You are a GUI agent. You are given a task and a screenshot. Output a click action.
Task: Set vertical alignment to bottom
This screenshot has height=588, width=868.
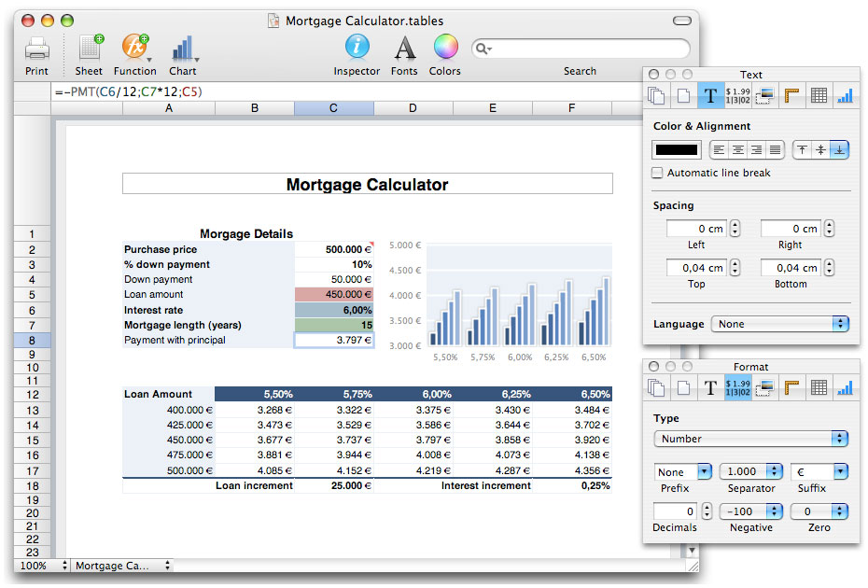840,149
